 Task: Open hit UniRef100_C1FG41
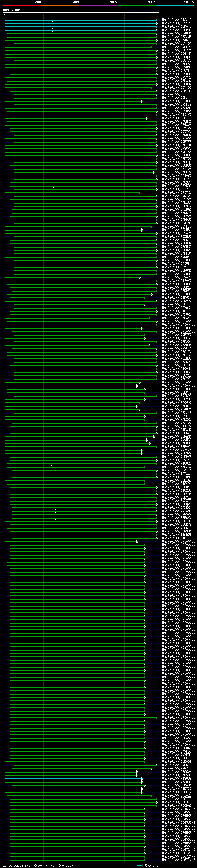(x=177, y=26)
